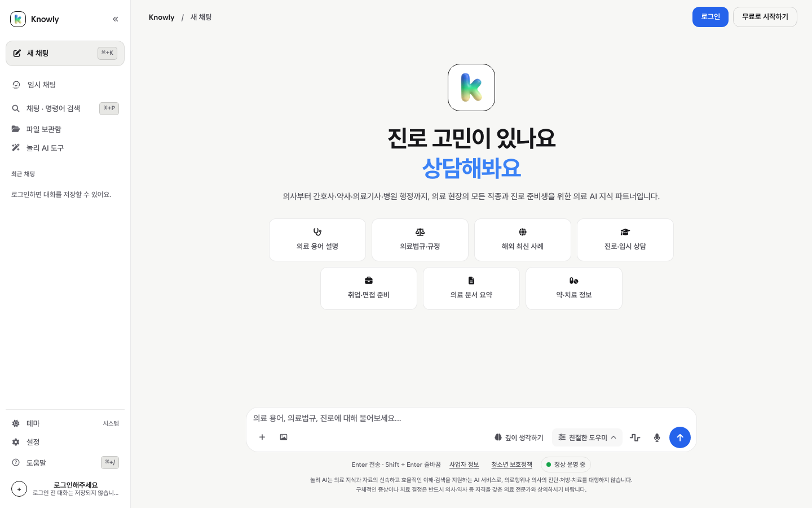Select the 의료 용어 설명 card
This screenshot has width=812, height=508.
coord(317,240)
